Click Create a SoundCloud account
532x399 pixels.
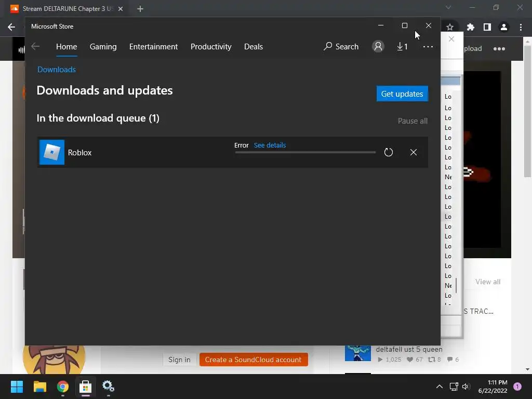point(254,360)
